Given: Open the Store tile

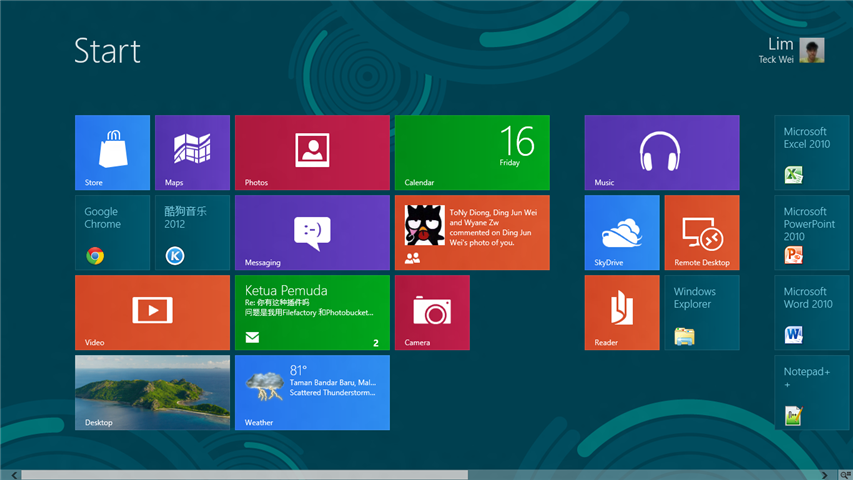Looking at the screenshot, I should coord(112,152).
